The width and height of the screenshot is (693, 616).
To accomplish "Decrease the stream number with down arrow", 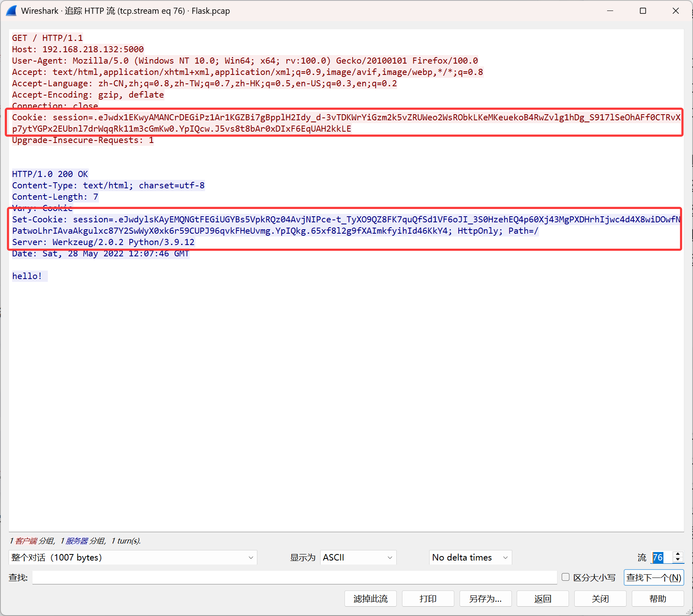I will tap(678, 561).
